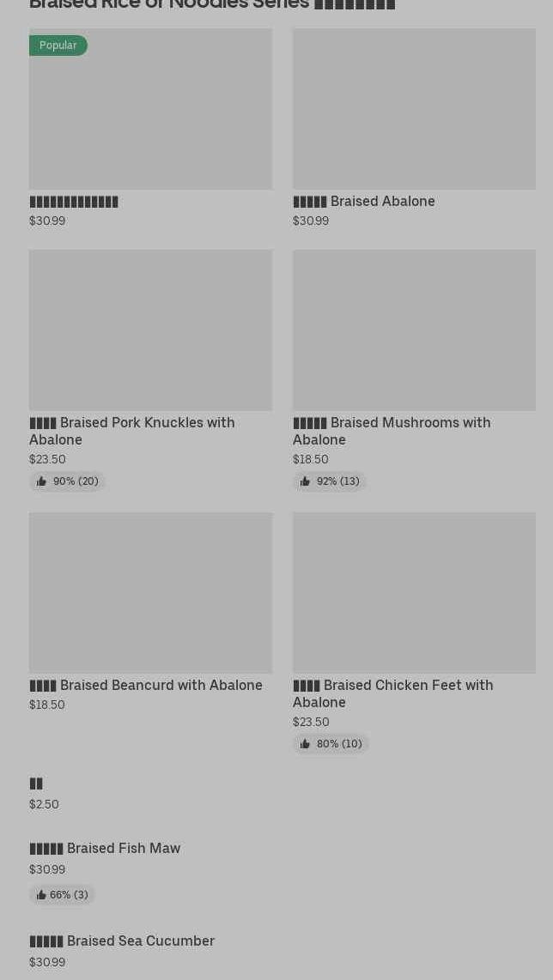The height and width of the screenshot is (980, 553).
Task: Click thumbs-up icon on 90% (20) rating
Action: [x=41, y=481]
